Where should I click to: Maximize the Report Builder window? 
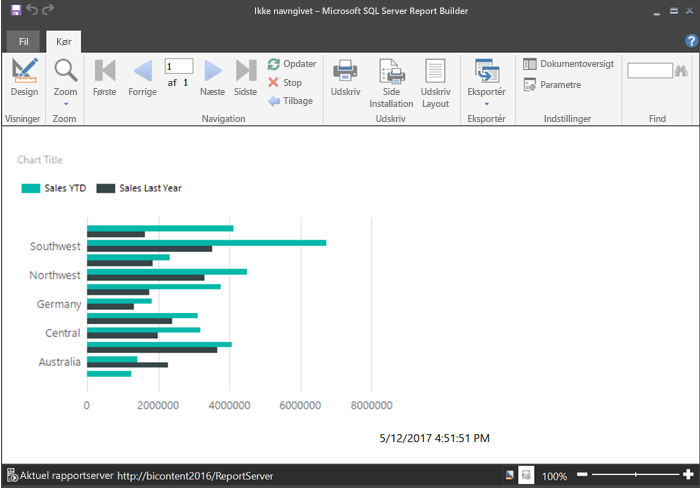(674, 11)
